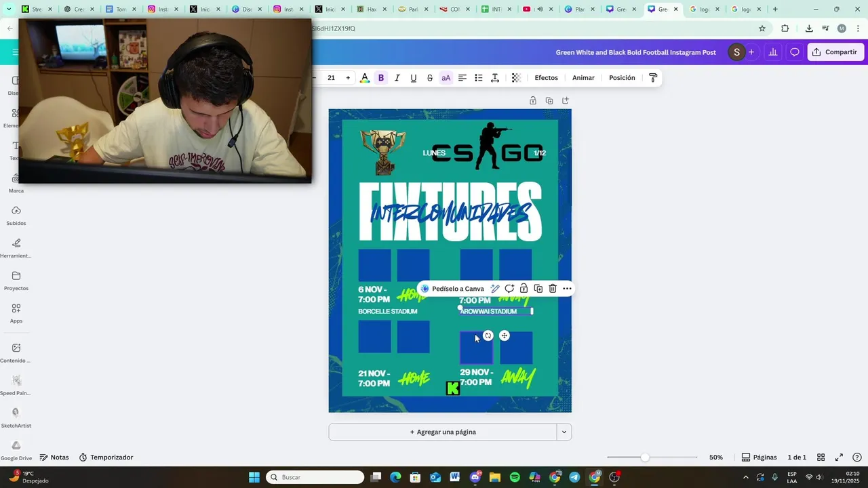This screenshot has height=488, width=868.
Task: Click the move handle below selected text
Action: click(504, 335)
